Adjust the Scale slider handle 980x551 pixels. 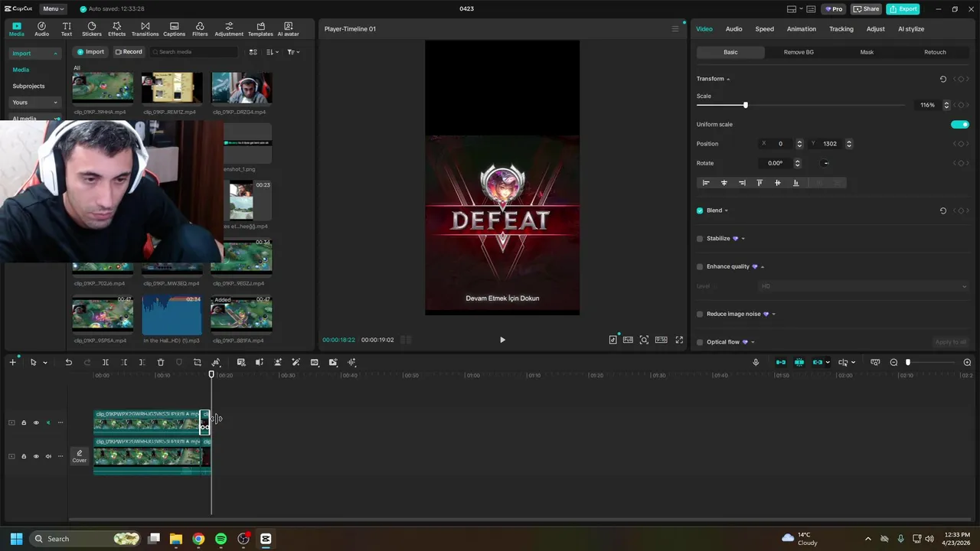[745, 105]
